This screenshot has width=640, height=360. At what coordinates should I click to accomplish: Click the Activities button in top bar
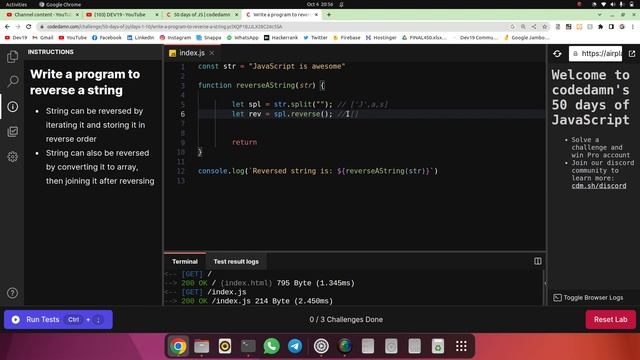click(x=16, y=4)
